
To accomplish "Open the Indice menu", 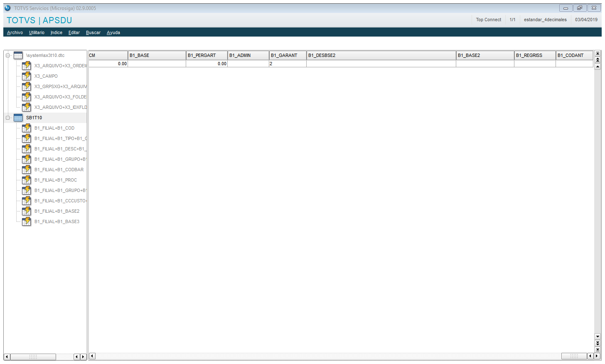I will click(x=57, y=32).
